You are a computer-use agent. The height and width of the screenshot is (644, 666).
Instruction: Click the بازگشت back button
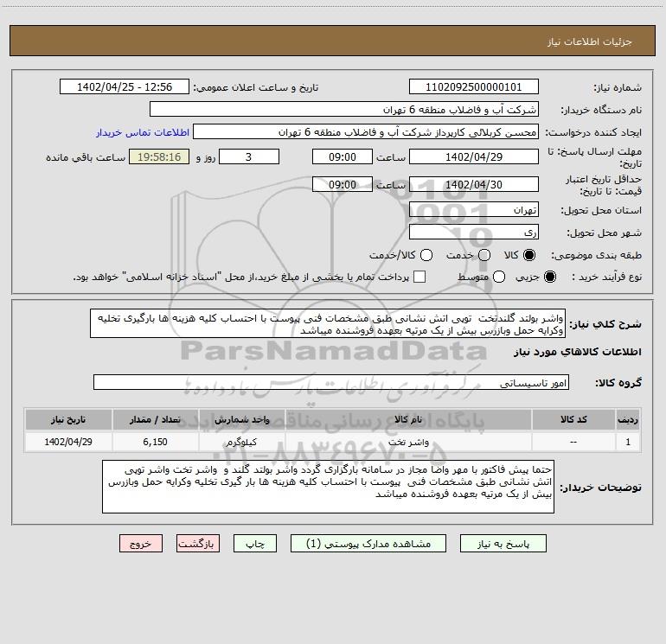point(198,544)
